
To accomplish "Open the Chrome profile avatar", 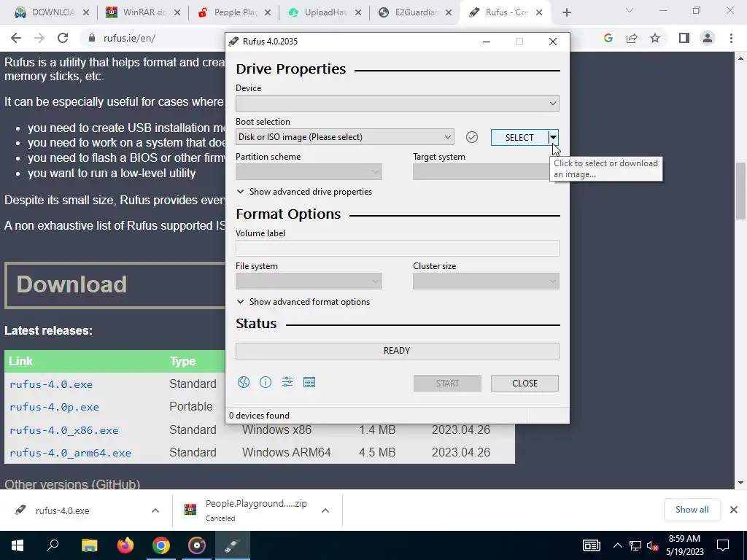I will (x=708, y=38).
